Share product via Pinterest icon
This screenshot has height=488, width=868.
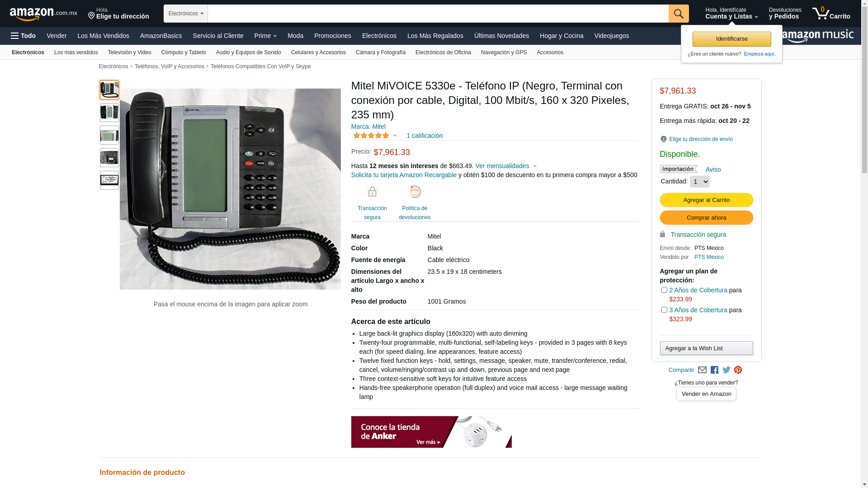[x=738, y=370]
